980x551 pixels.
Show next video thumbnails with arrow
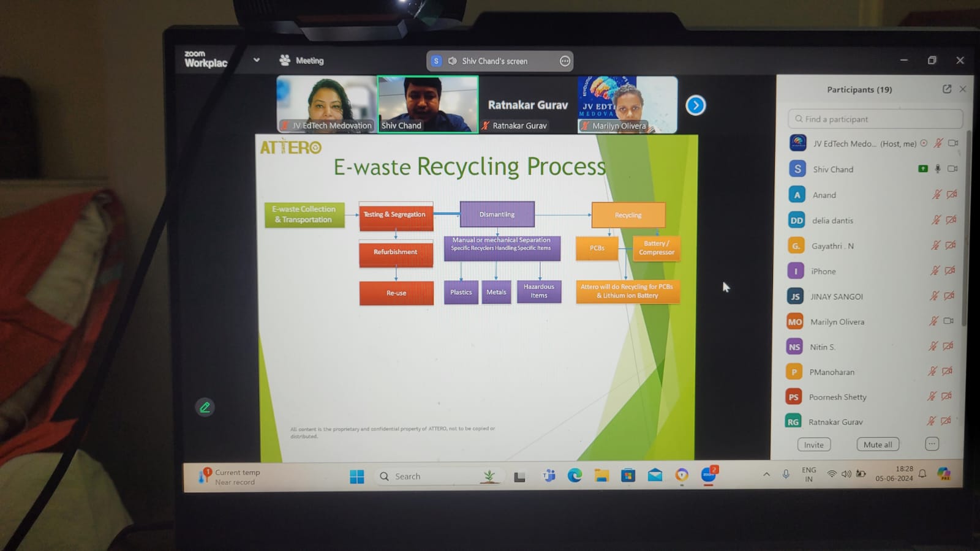coord(695,105)
